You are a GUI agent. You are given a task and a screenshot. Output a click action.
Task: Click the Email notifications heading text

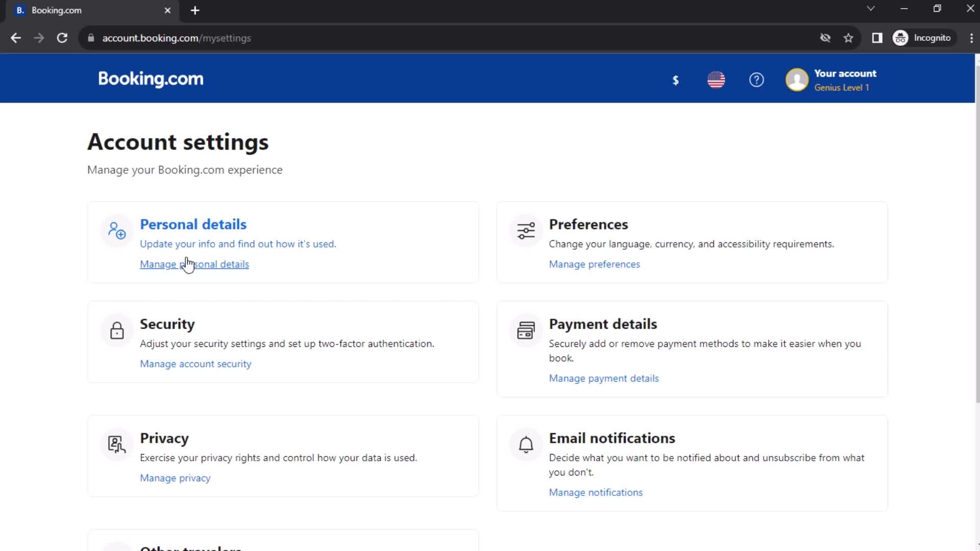pyautogui.click(x=612, y=438)
